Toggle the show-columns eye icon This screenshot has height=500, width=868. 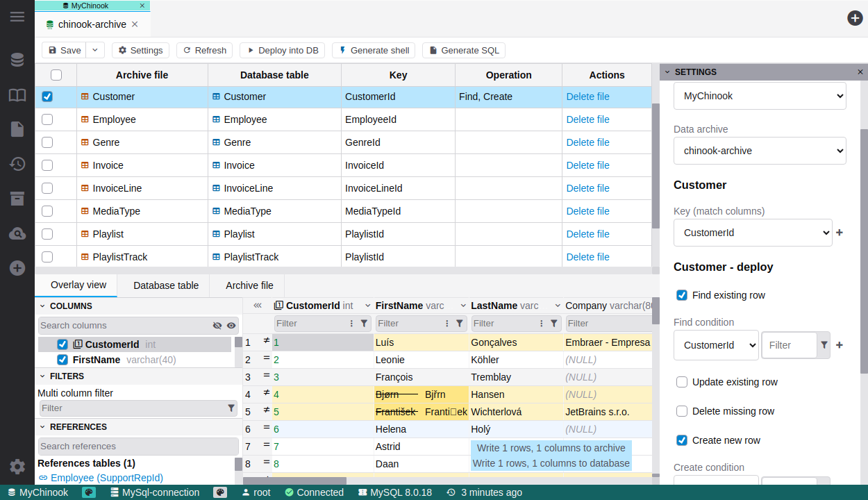coord(231,325)
